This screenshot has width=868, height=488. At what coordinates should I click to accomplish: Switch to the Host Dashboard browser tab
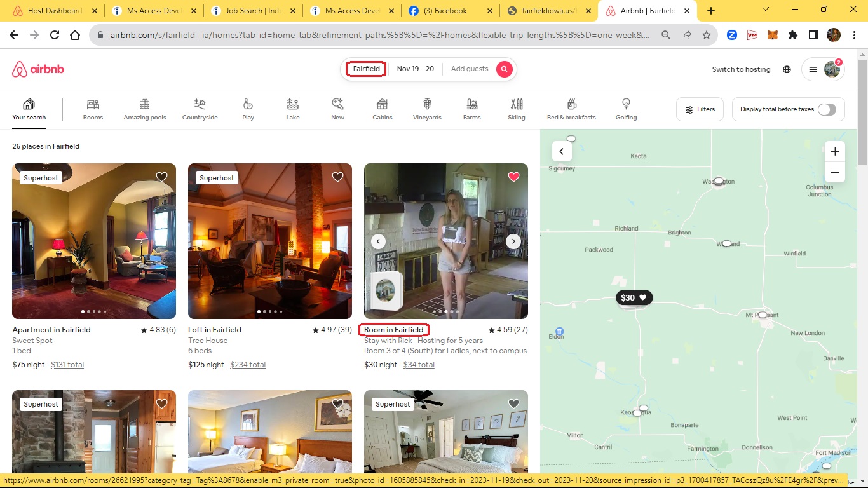(54, 11)
